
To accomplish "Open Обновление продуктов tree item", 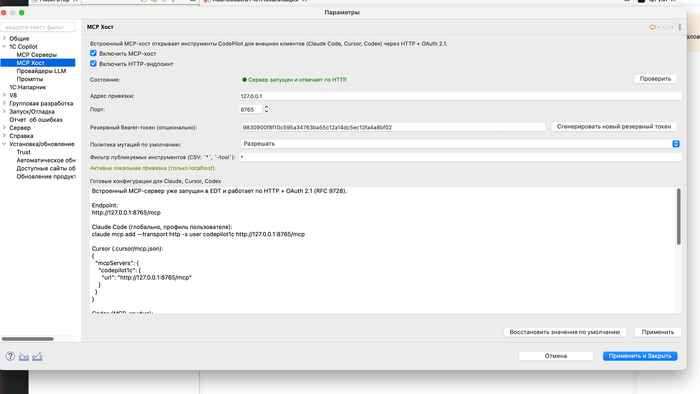I will 46,176.
